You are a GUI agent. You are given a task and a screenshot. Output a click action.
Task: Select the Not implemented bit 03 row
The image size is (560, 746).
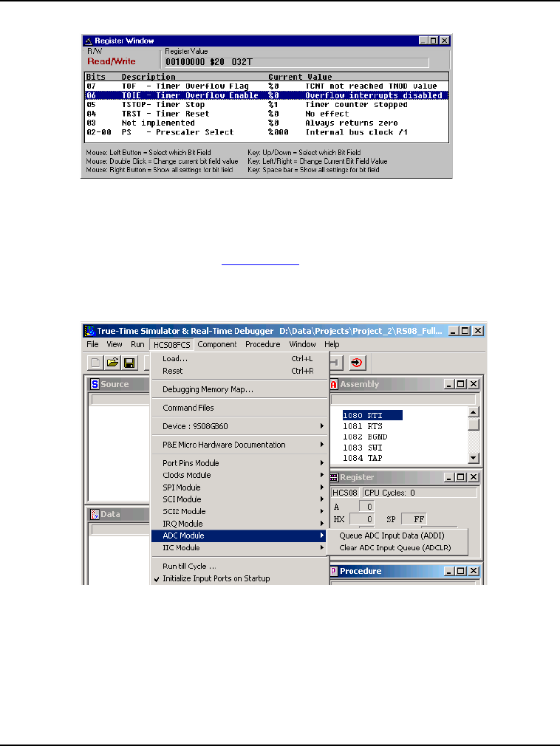(267, 123)
